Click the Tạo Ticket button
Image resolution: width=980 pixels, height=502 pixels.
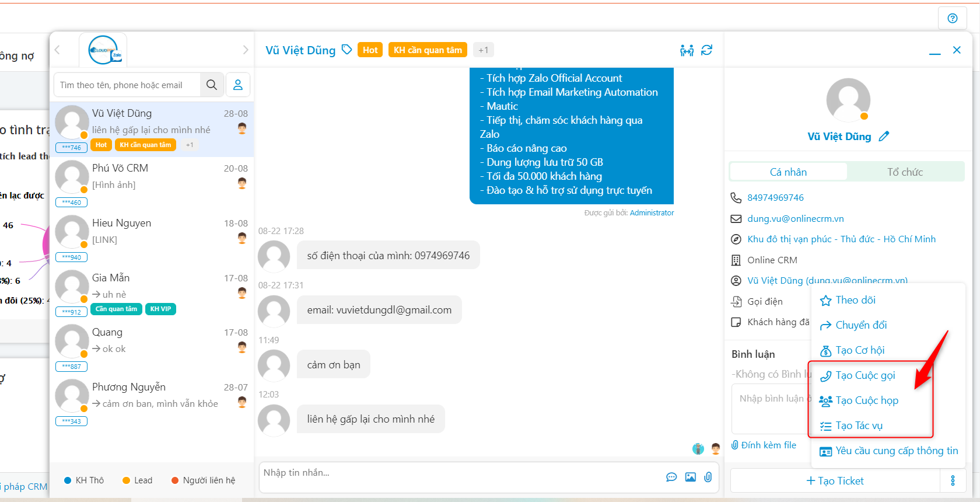pyautogui.click(x=835, y=480)
